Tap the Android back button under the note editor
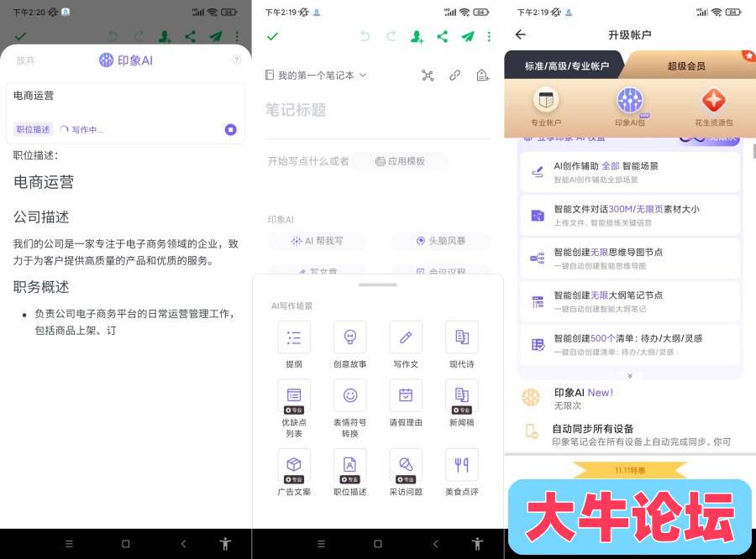The width and height of the screenshot is (756, 559). pos(436,544)
